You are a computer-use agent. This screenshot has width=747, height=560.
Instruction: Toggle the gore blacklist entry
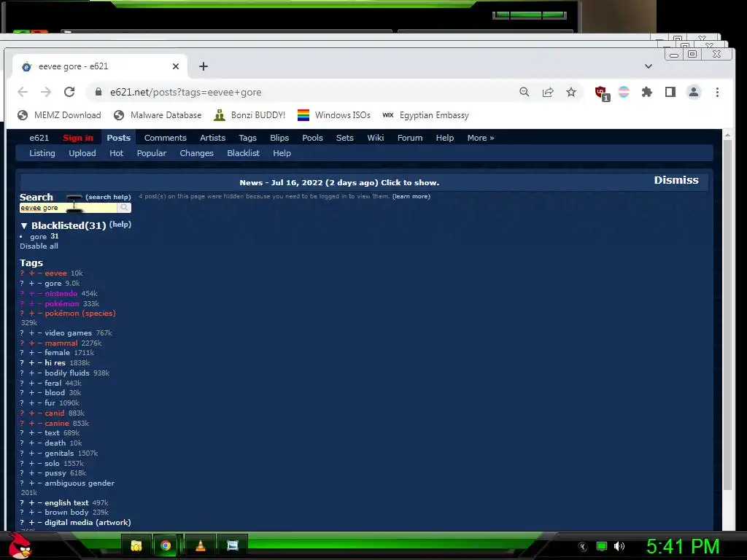39,237
